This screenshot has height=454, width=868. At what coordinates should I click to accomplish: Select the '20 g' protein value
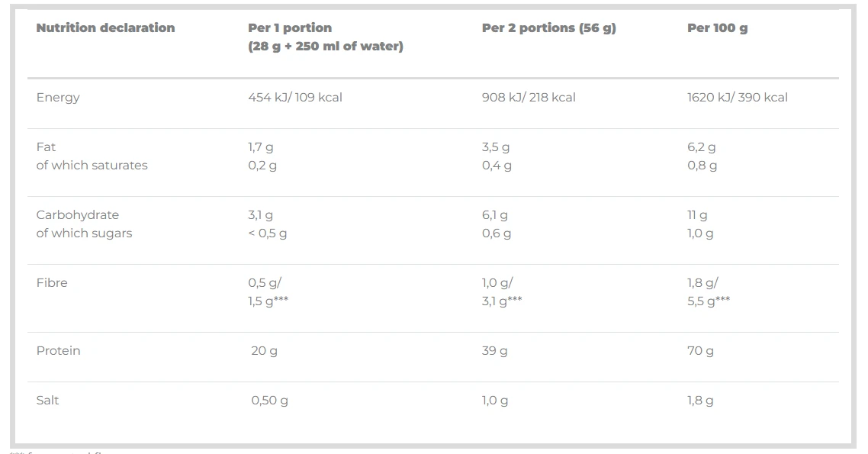coord(264,351)
